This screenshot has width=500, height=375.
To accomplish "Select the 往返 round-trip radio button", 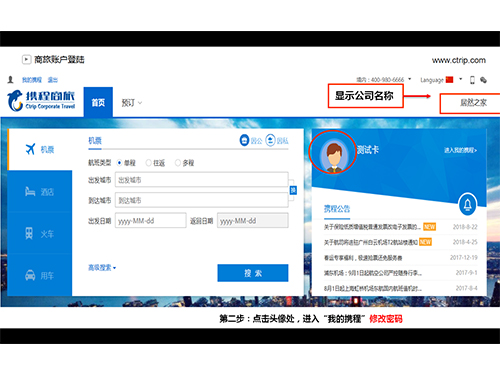I will point(148,163).
